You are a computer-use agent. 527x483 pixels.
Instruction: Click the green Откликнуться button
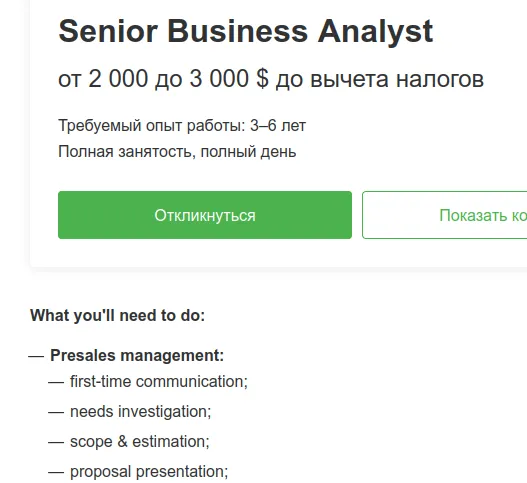[205, 215]
